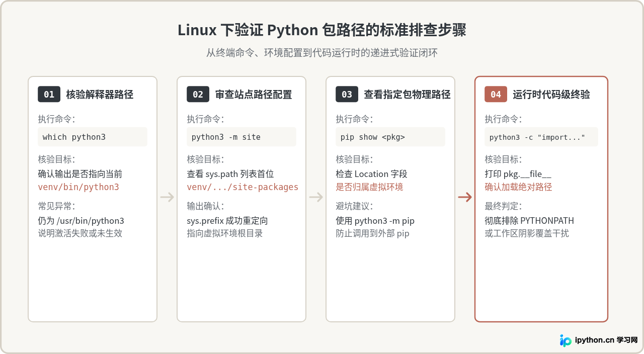644x354 pixels.
Task: Click text '查看 sys.path 列表首位'
Action: pos(230,174)
